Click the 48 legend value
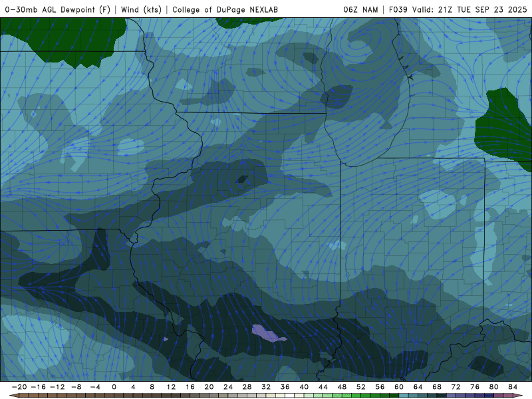 [x=342, y=387]
